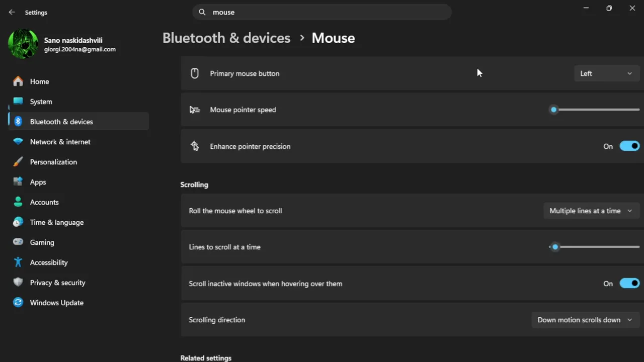The image size is (644, 362).
Task: Open the Primary mouse button dropdown
Action: pyautogui.click(x=606, y=73)
